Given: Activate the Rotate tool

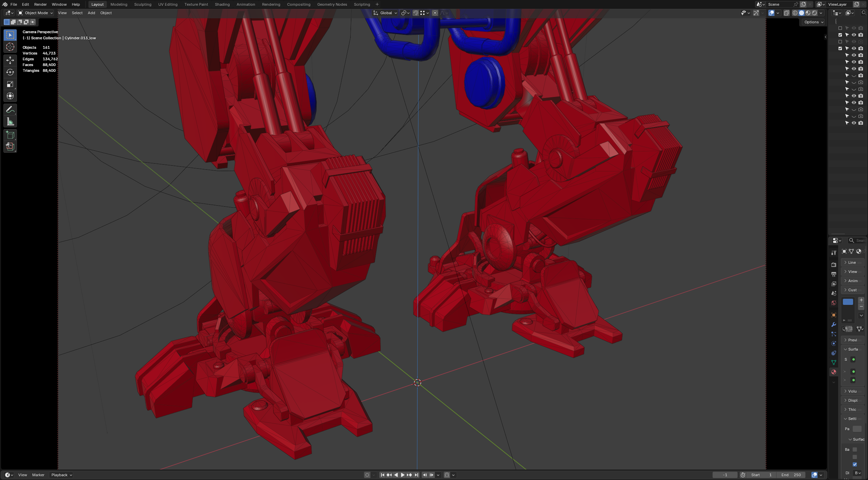Looking at the screenshot, I should 10,72.
